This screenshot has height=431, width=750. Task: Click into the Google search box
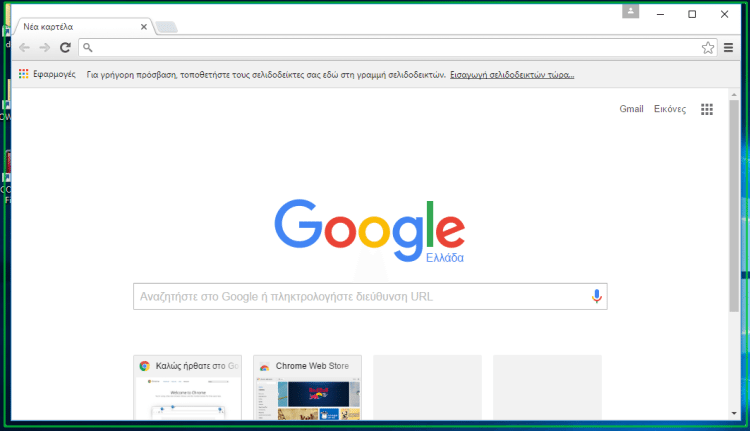[370, 296]
